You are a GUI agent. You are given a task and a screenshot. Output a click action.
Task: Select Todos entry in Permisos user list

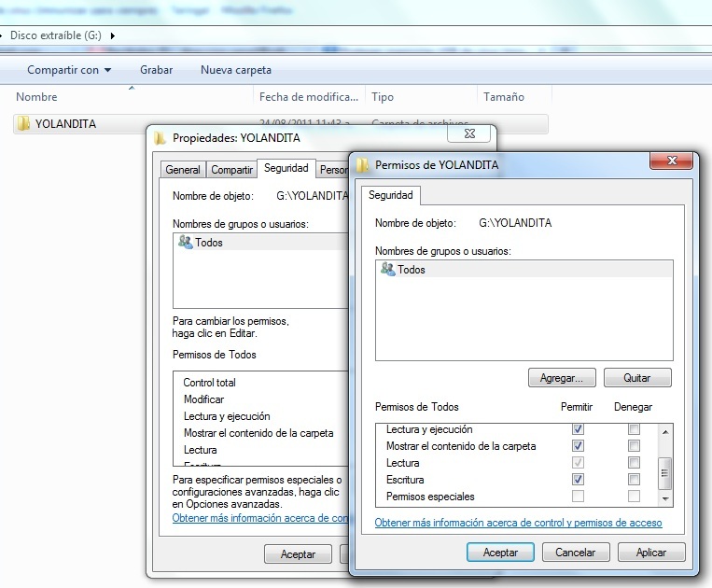click(524, 269)
